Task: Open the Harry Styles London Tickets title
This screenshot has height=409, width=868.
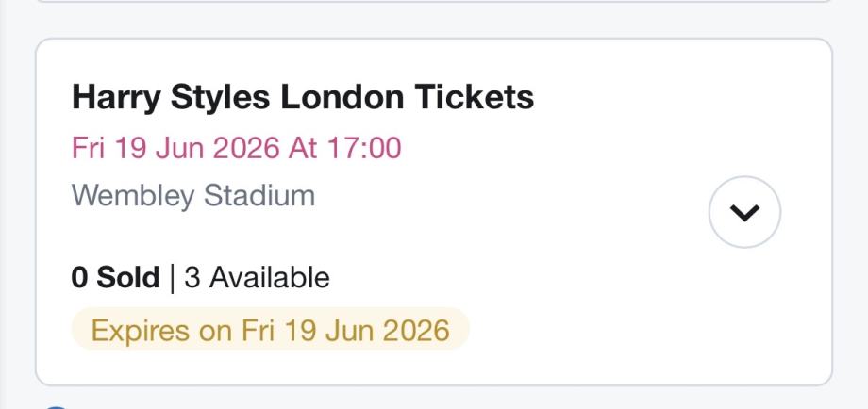Action: coord(303,97)
